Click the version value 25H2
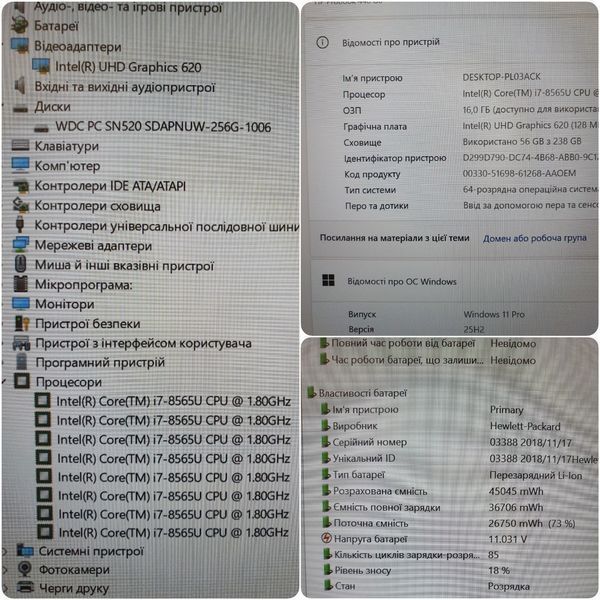Image resolution: width=600 pixels, height=600 pixels. (474, 329)
